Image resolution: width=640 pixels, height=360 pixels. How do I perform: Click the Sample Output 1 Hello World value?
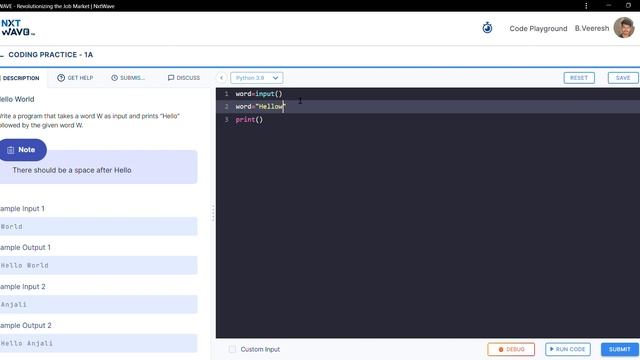click(98, 265)
